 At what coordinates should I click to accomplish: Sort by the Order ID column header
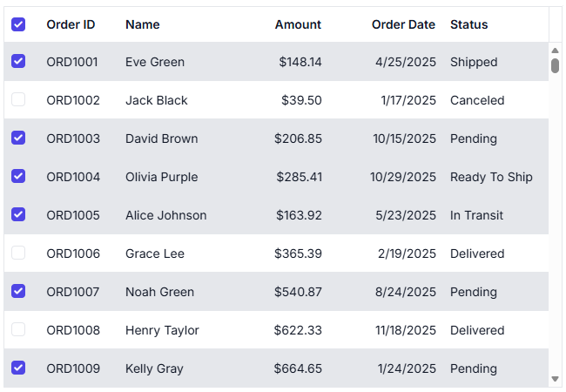click(x=71, y=24)
